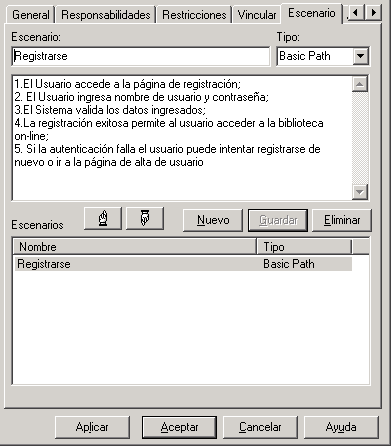The image size is (391, 446).
Task: Select the Vincular tab
Action: pos(257,15)
